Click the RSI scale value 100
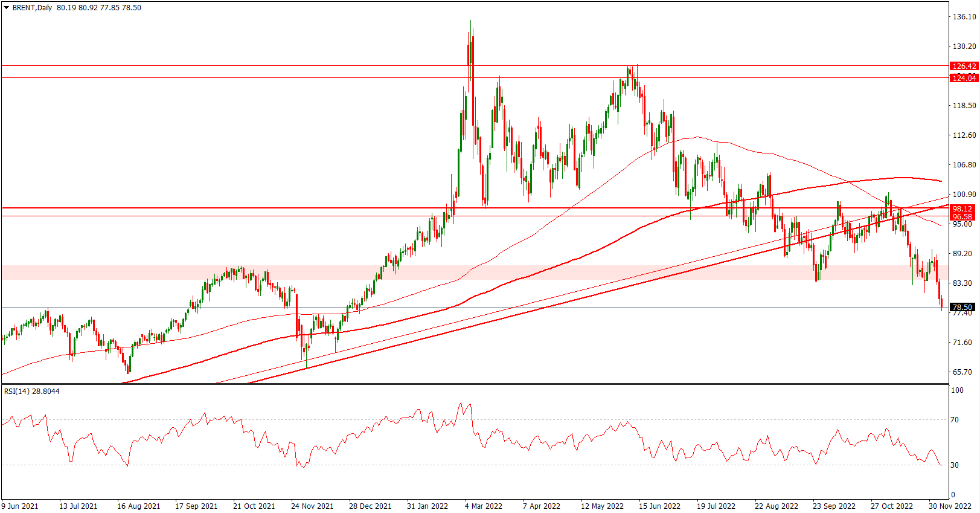The height and width of the screenshot is (513, 980). [958, 390]
